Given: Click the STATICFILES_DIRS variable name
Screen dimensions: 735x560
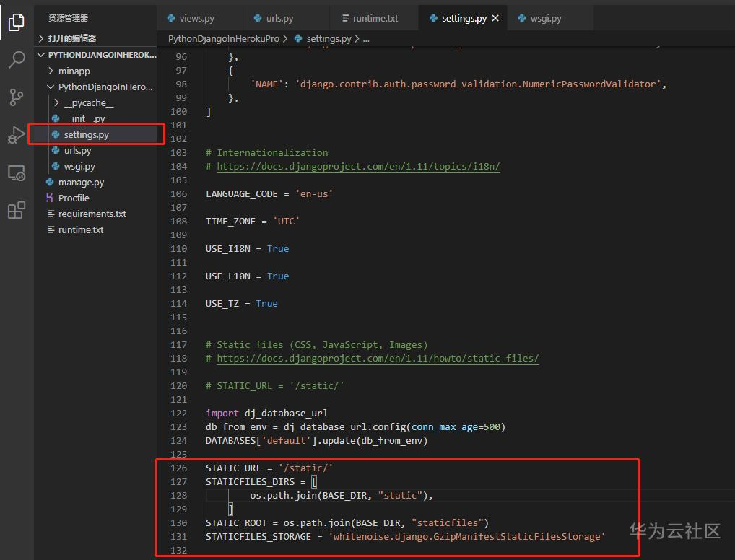Looking at the screenshot, I should point(250,482).
